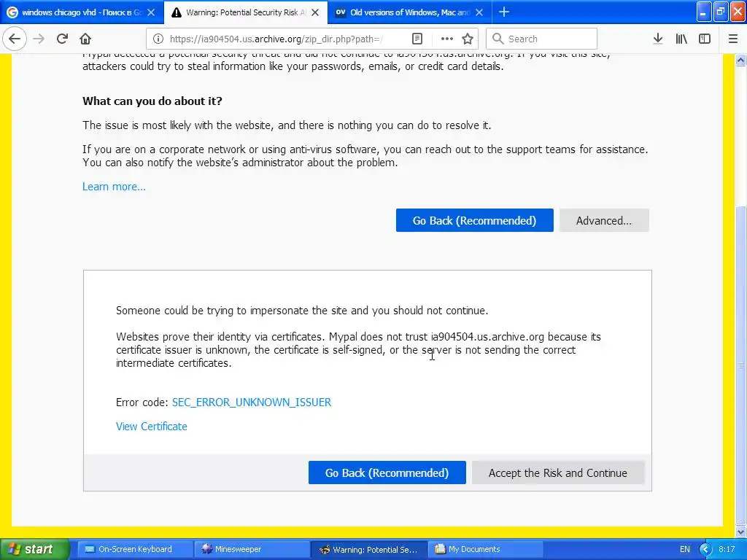Open the downloads panel arrow
747x560 pixels.
[x=658, y=39]
